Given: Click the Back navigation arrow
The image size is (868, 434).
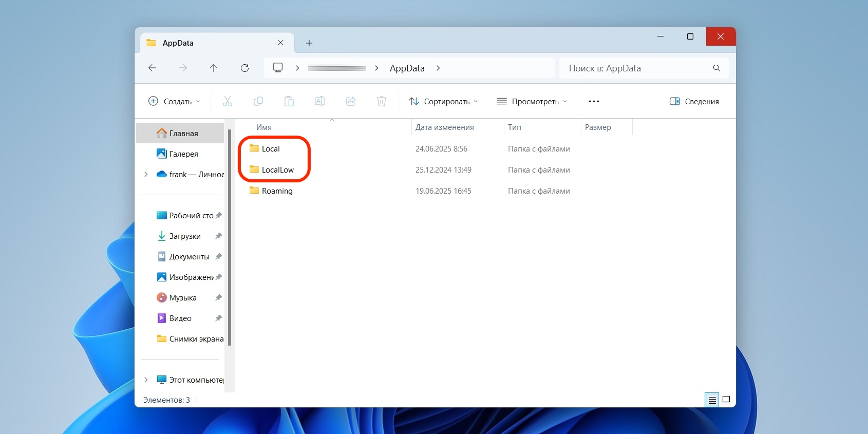Looking at the screenshot, I should pyautogui.click(x=152, y=68).
